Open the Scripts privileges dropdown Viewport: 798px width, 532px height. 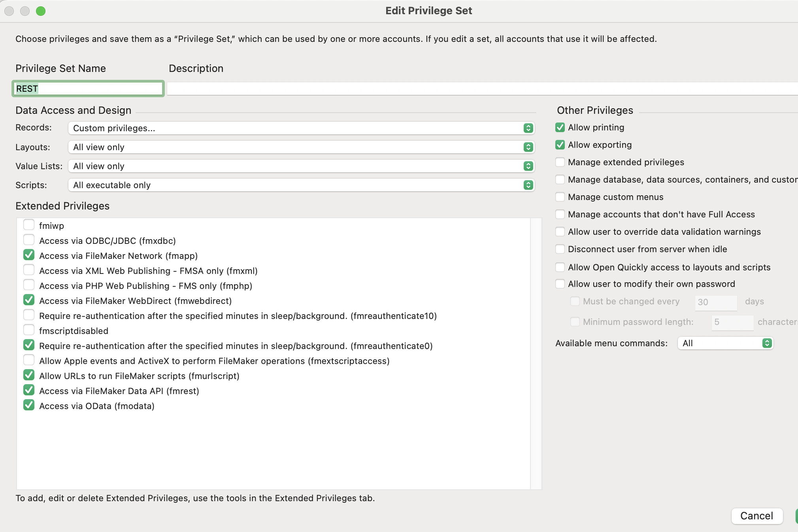click(x=301, y=185)
